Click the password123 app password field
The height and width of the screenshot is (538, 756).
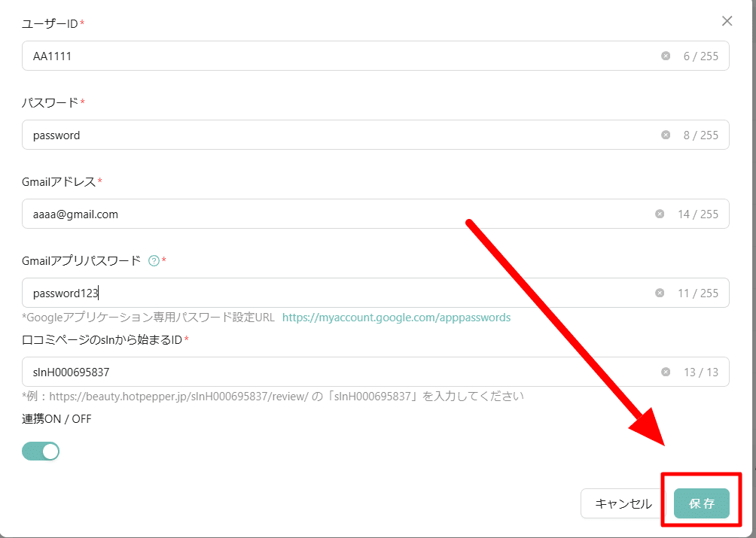click(339, 293)
